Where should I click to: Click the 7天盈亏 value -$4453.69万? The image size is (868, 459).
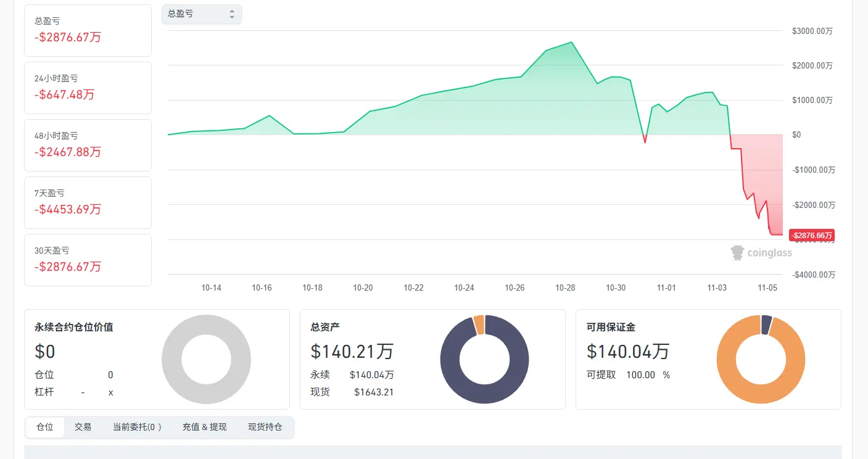click(68, 209)
